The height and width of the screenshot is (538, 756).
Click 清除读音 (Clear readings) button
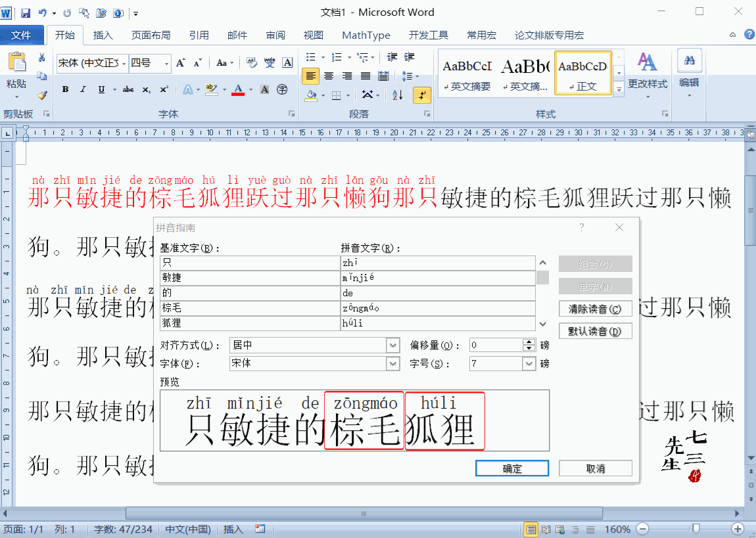pyautogui.click(x=596, y=309)
